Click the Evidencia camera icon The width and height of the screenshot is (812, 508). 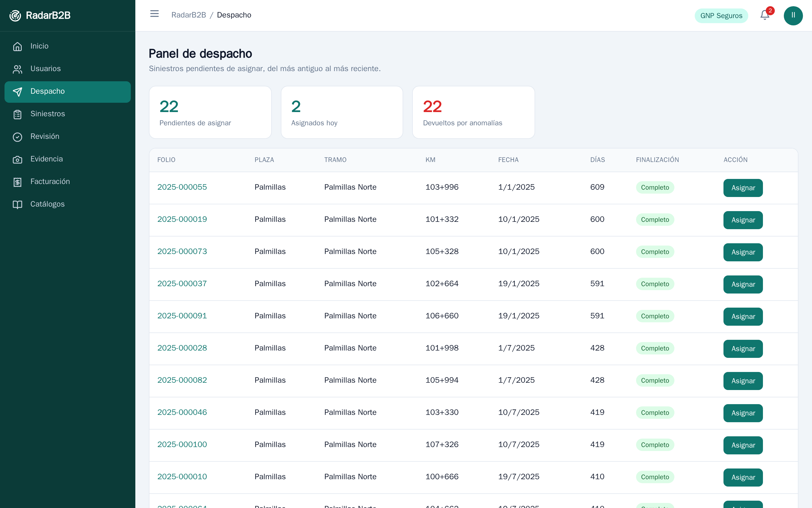tap(17, 159)
